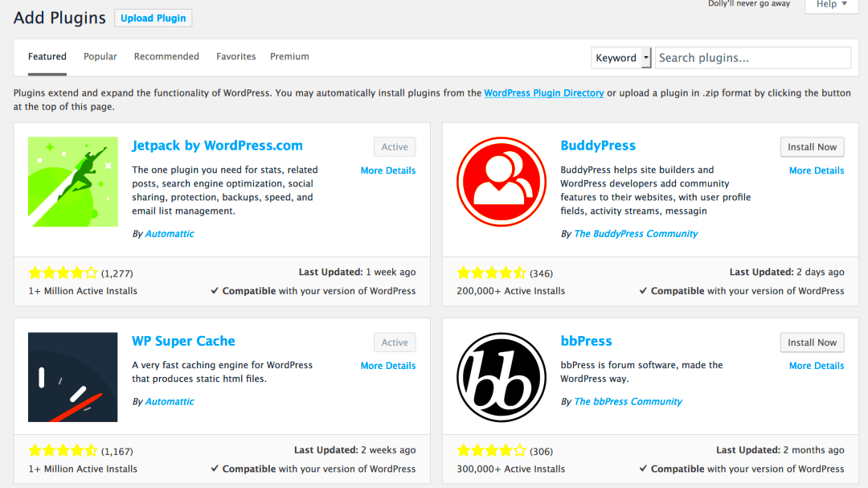Focus the Search plugins input field
Screen dimensions: 868x488
pyautogui.click(x=753, y=58)
